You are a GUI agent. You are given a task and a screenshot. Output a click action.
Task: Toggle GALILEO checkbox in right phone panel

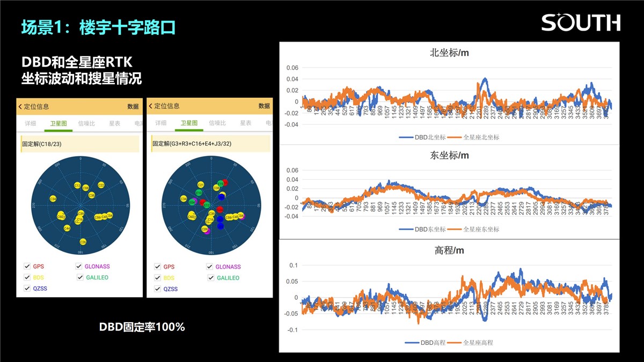211,278
